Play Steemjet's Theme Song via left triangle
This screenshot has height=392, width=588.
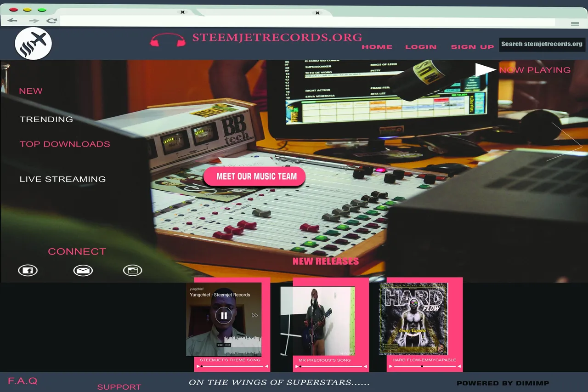tap(198, 366)
